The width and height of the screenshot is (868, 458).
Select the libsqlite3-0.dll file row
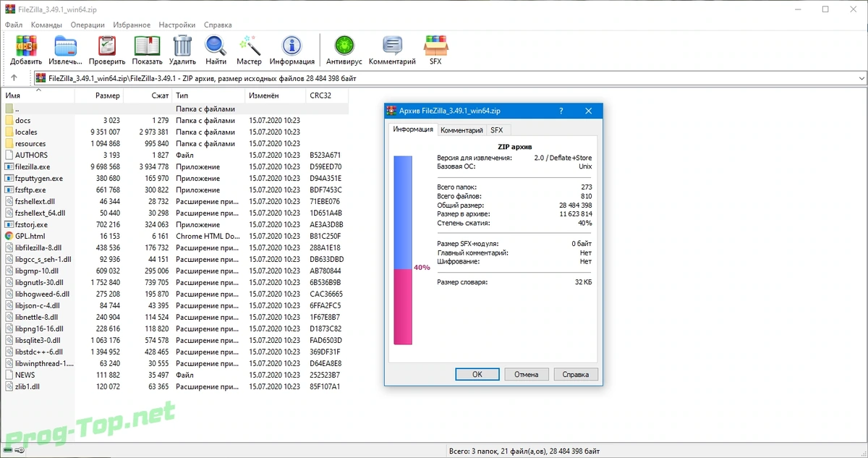point(174,340)
